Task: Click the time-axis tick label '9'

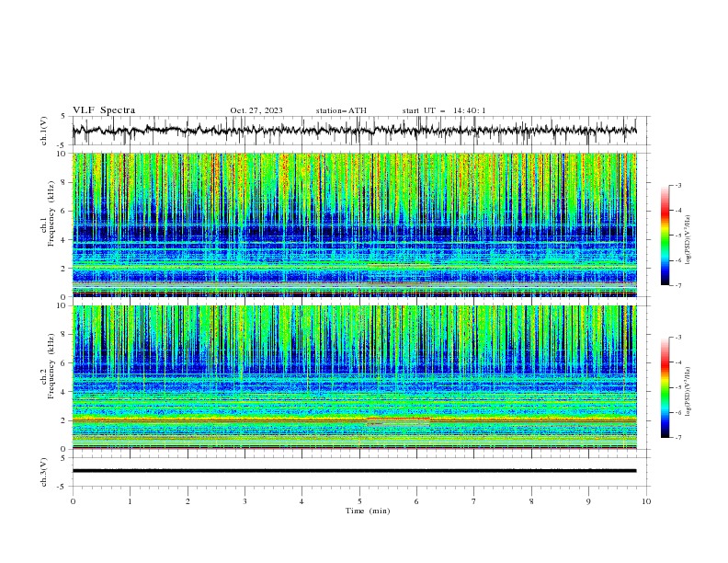Action: (588, 501)
